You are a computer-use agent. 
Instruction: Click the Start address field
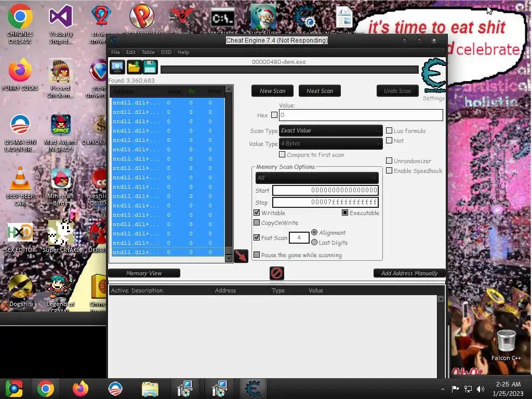pyautogui.click(x=325, y=190)
